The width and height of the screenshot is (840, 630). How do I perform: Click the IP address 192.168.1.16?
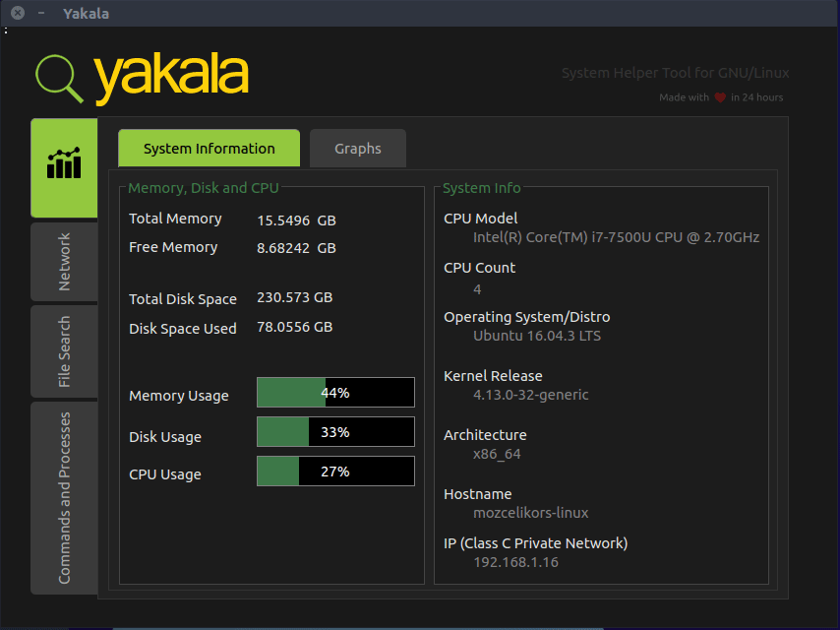(x=515, y=562)
